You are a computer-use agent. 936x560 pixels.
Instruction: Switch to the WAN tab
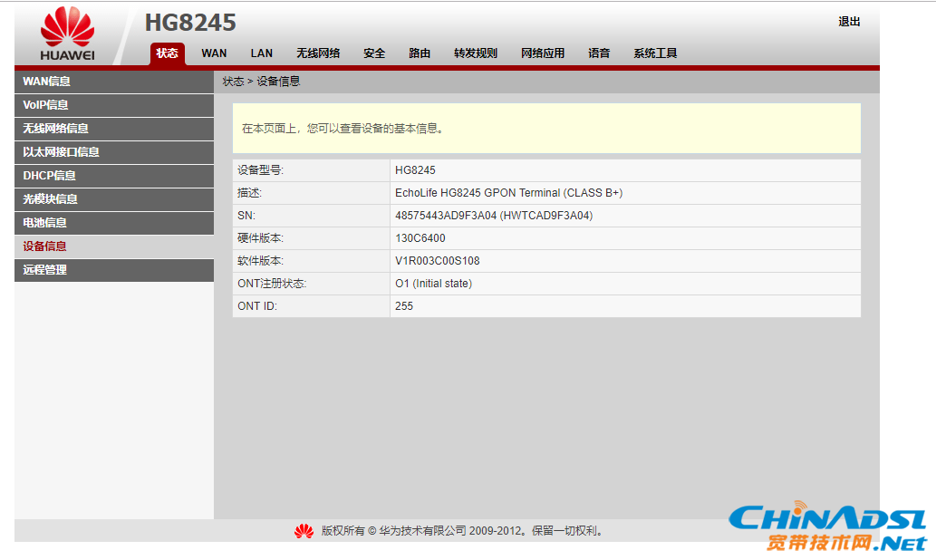point(214,53)
